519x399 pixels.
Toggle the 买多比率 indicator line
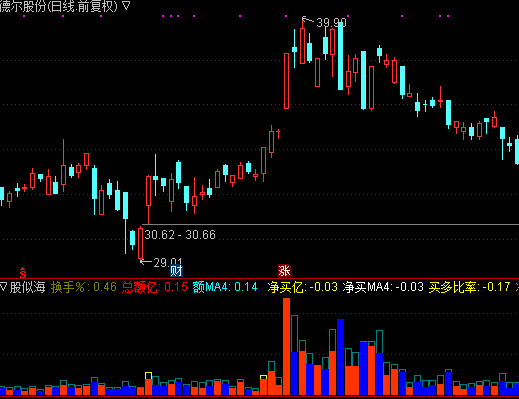(x=469, y=287)
